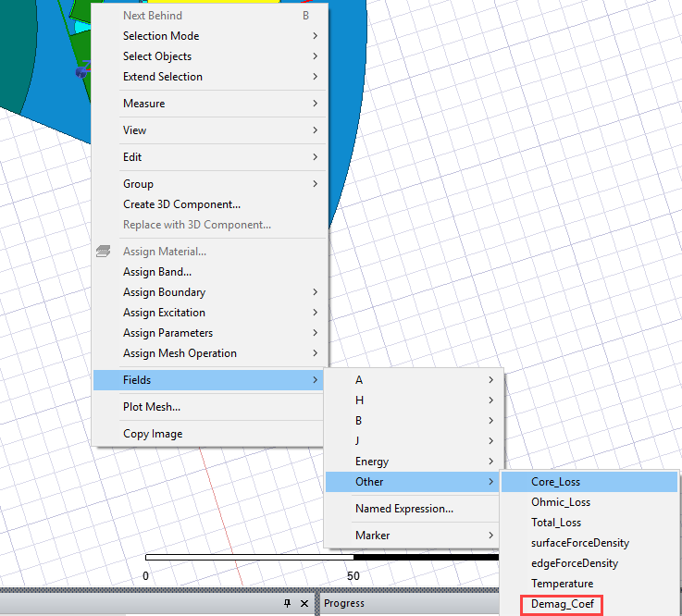682x616 pixels.
Task: Pin the bottom panel with pushpin icon
Action: click(287, 603)
